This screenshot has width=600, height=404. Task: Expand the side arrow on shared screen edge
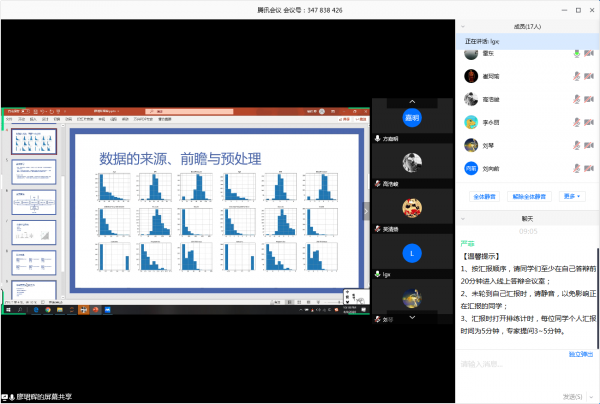point(366,211)
